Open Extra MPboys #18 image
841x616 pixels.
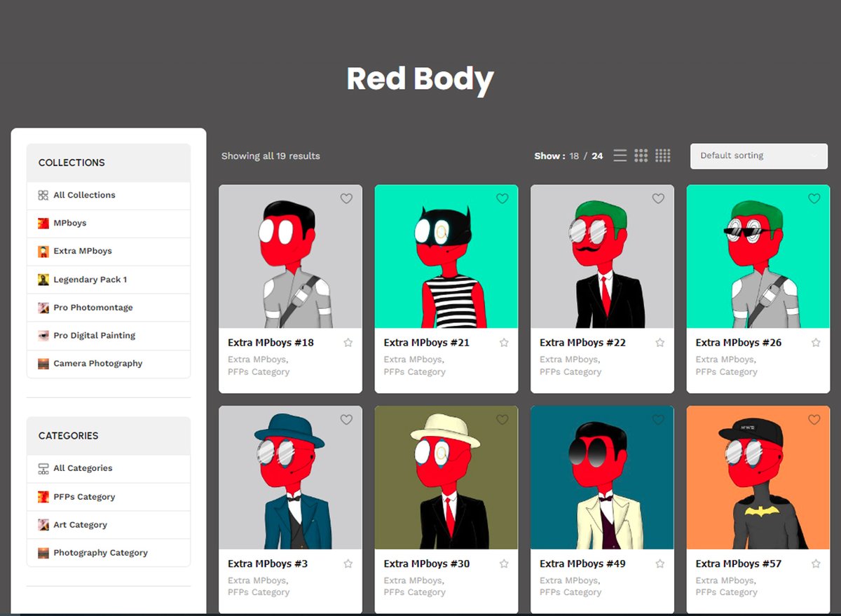click(x=290, y=256)
